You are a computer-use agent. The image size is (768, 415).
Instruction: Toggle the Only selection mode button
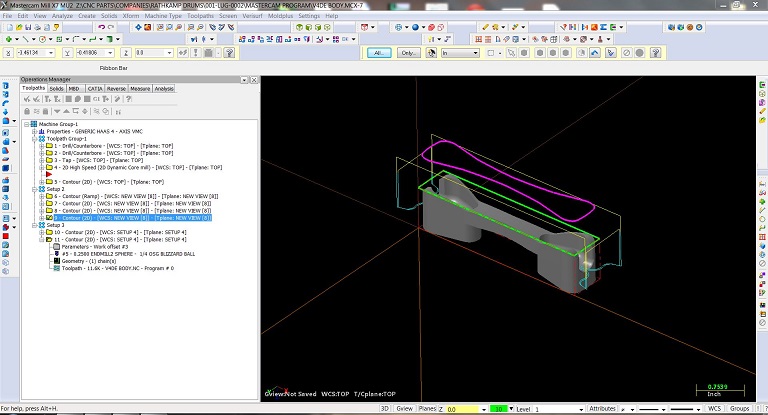coord(410,52)
